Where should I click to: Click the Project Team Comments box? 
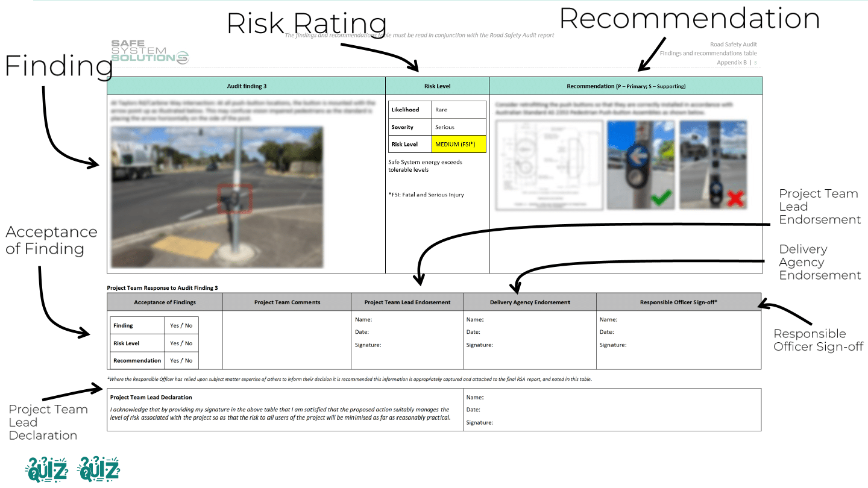pyautogui.click(x=286, y=339)
